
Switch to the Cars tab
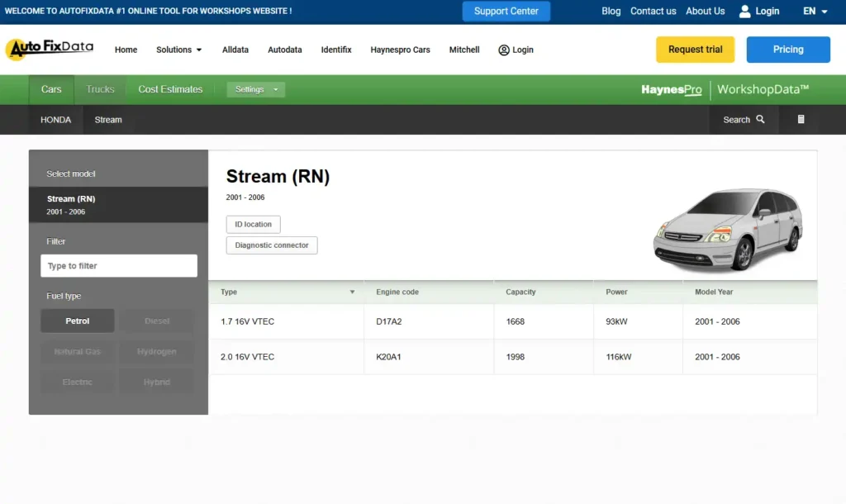[51, 89]
